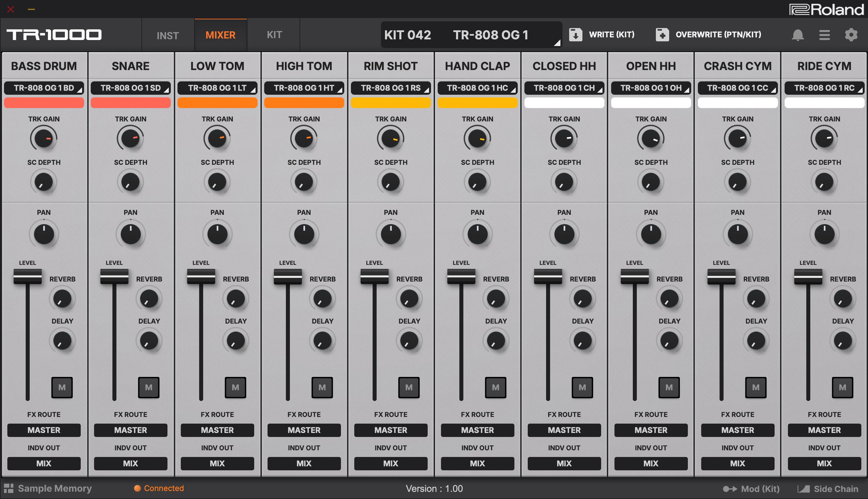Click the Side Chain icon
This screenshot has height=499, width=868.
pyautogui.click(x=803, y=489)
